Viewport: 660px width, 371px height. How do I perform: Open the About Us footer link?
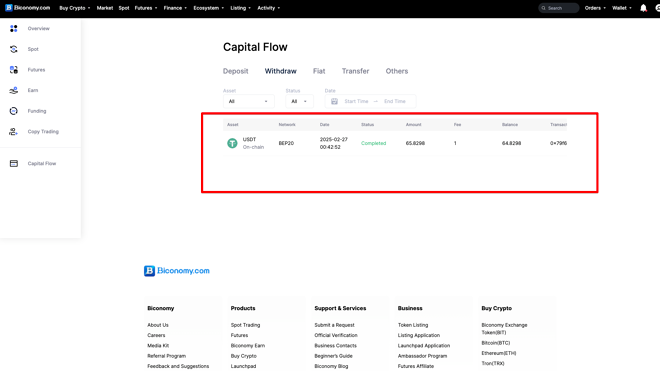[x=158, y=325]
